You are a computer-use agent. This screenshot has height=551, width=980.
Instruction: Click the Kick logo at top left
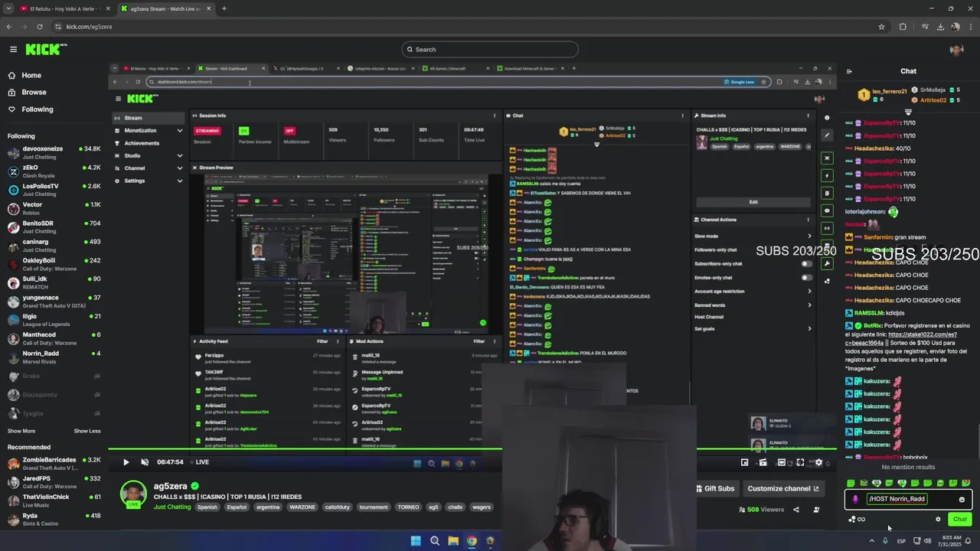(x=46, y=49)
